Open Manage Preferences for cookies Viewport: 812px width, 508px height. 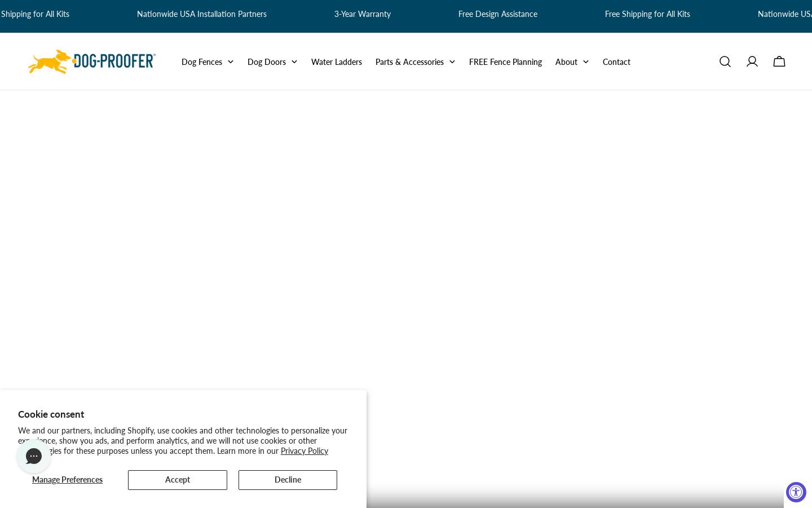click(x=67, y=480)
